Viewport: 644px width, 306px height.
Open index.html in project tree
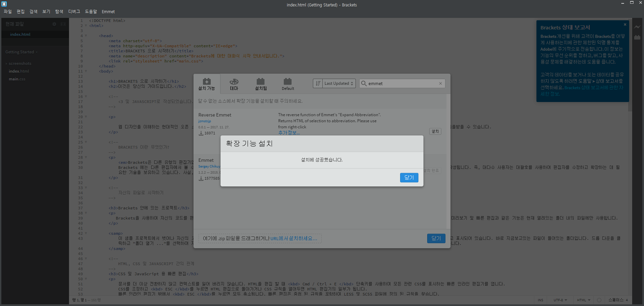(x=19, y=71)
